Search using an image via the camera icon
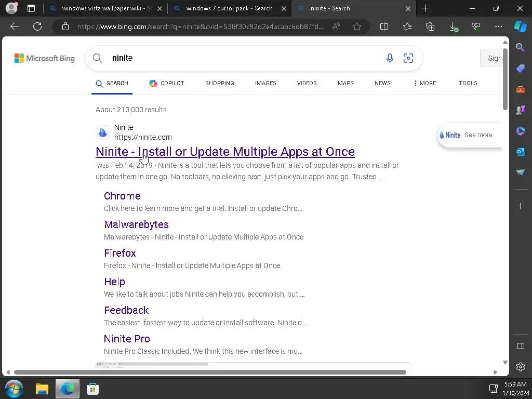Viewport: 532px width, 399px height. pyautogui.click(x=408, y=58)
